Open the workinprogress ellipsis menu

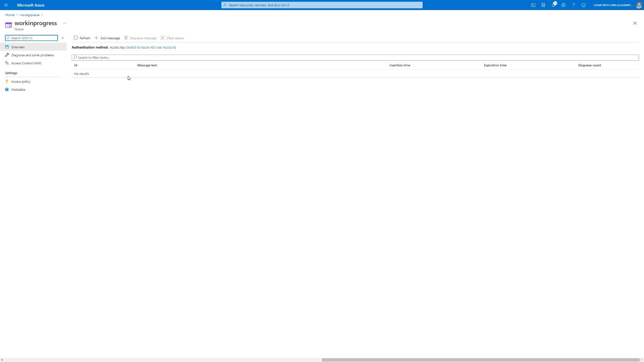point(65,23)
